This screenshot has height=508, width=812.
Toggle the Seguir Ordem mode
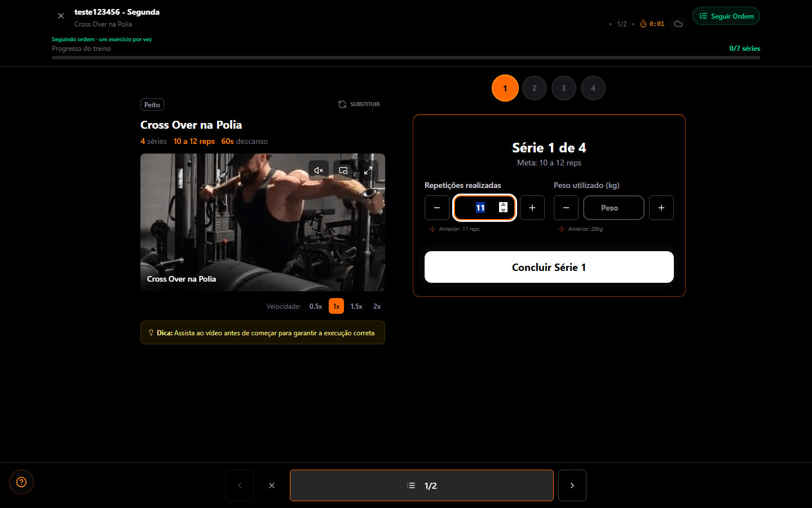(x=726, y=16)
